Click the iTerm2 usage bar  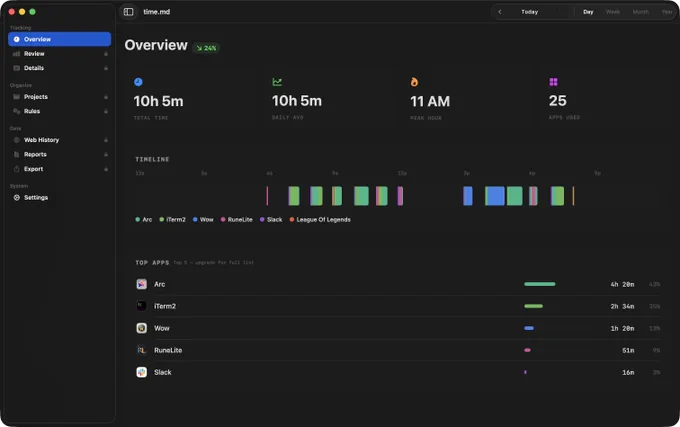pyautogui.click(x=533, y=306)
